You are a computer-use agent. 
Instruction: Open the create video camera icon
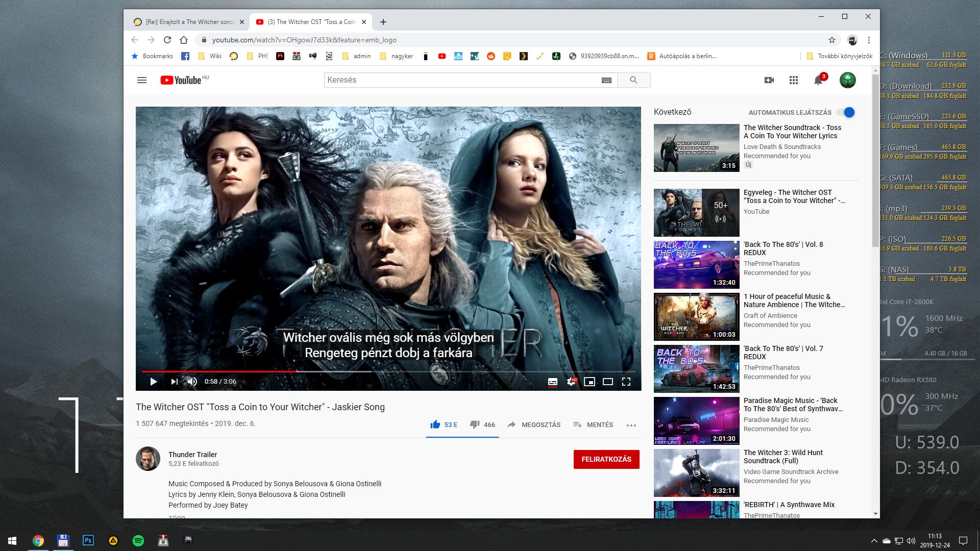coord(769,80)
